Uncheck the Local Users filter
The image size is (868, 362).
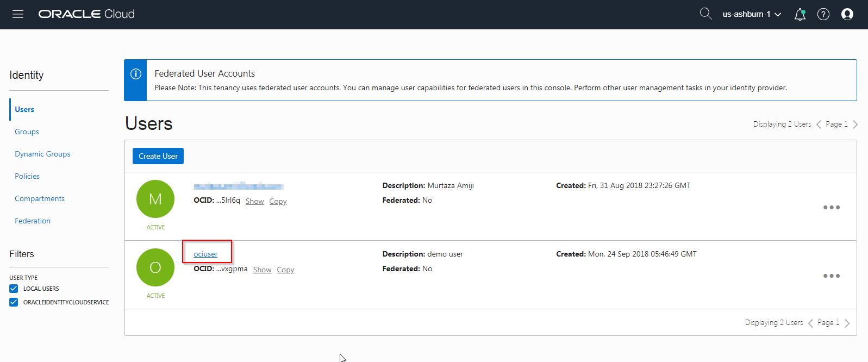(14, 289)
